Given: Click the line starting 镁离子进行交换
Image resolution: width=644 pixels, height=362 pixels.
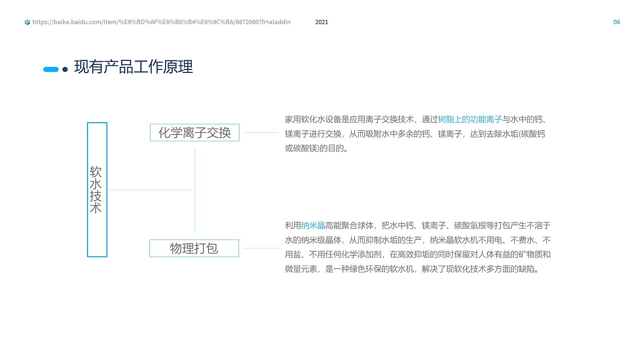Looking at the screenshot, I should [x=415, y=134].
